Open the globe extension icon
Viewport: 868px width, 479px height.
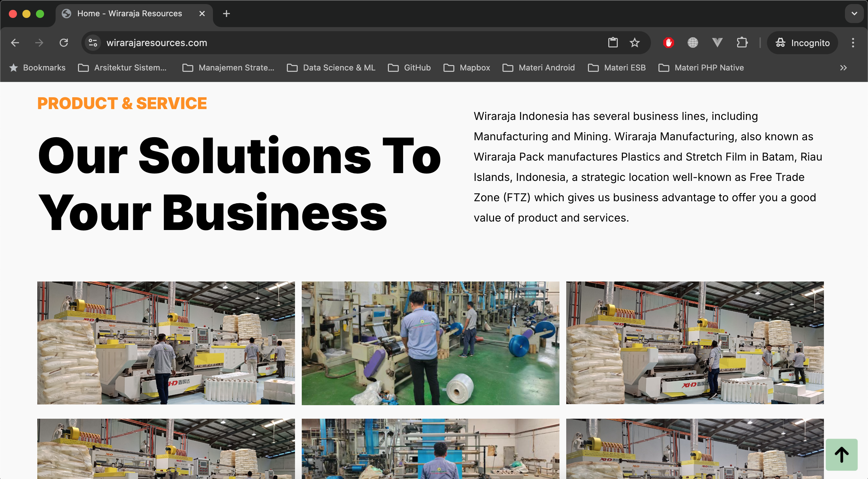tap(693, 43)
